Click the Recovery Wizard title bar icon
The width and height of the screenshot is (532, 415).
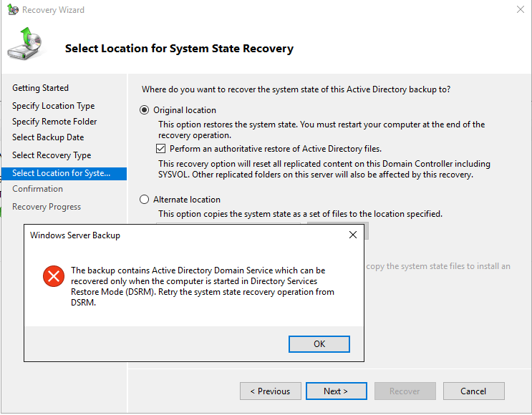click(13, 10)
